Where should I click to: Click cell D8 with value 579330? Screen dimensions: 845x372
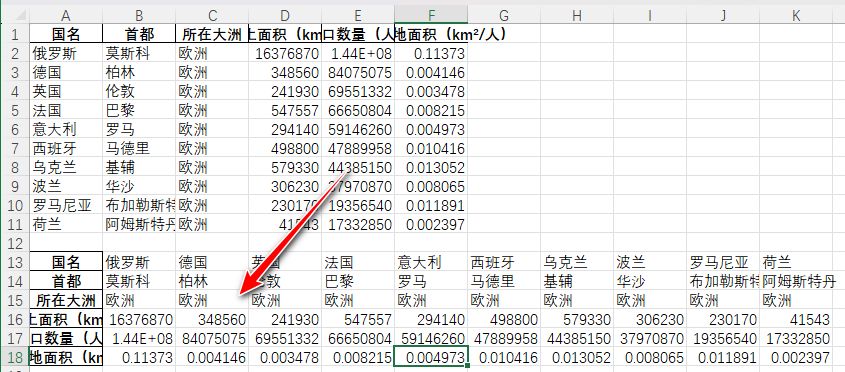click(285, 167)
